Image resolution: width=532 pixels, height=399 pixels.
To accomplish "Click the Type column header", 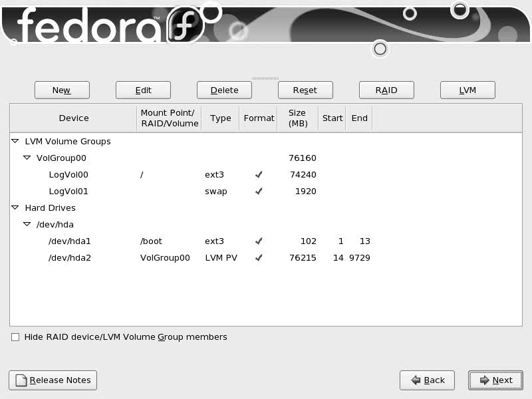I will coord(220,118).
